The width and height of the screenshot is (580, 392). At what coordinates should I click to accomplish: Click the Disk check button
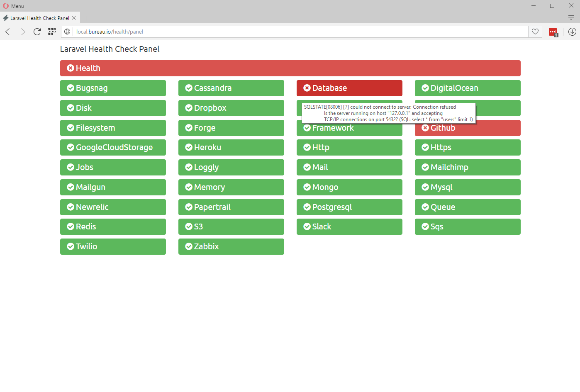coord(113,108)
